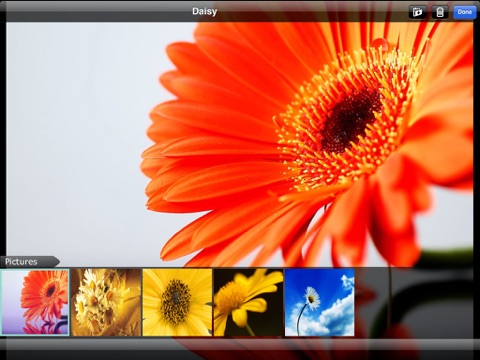Click empty area right of thumbnails
Viewport: 480px width, 360px height.
coord(417,302)
